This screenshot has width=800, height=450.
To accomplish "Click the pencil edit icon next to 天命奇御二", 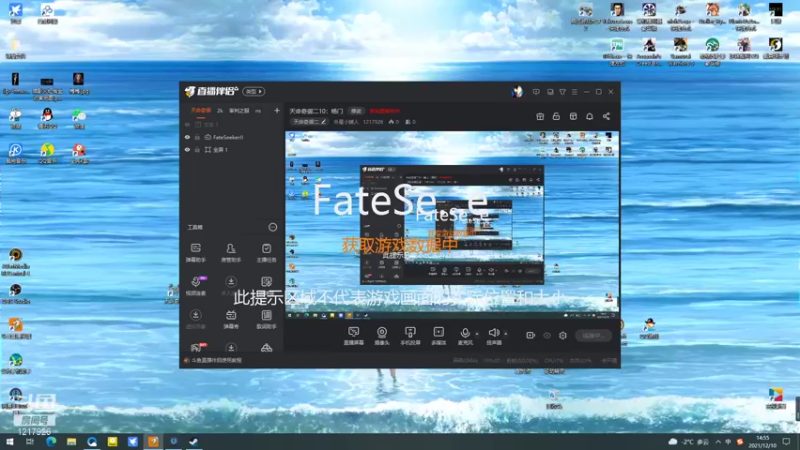I will pos(323,122).
